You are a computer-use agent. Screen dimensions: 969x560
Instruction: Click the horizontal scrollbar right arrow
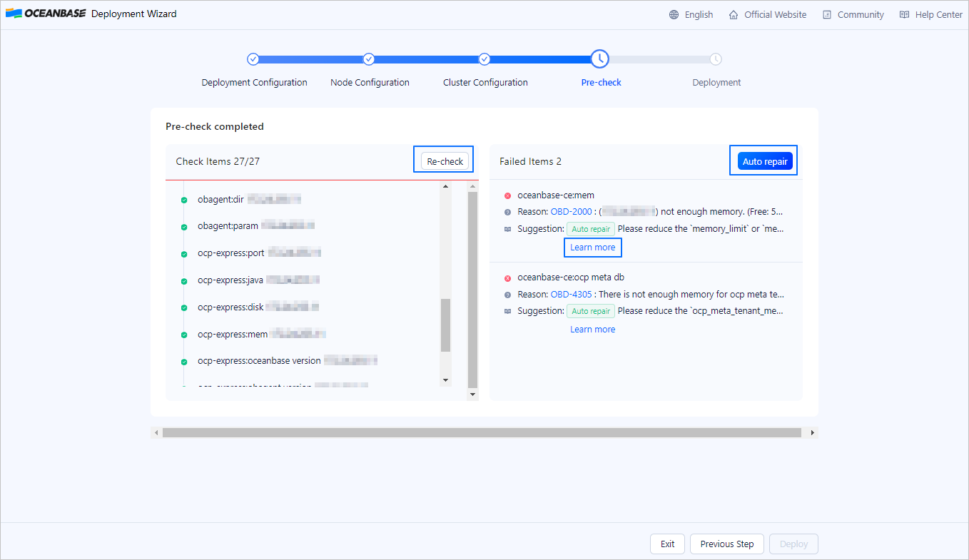pyautogui.click(x=812, y=432)
